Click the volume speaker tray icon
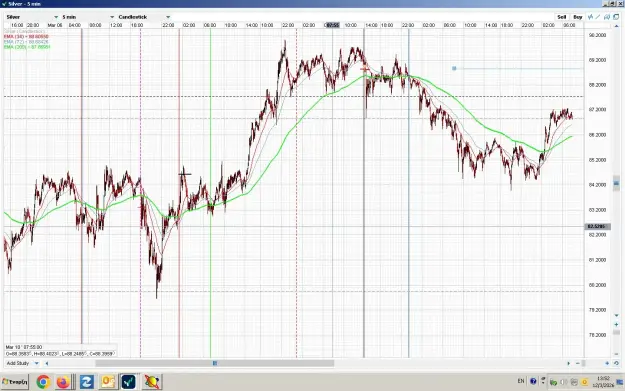This screenshot has height=391, width=625. click(x=564, y=382)
